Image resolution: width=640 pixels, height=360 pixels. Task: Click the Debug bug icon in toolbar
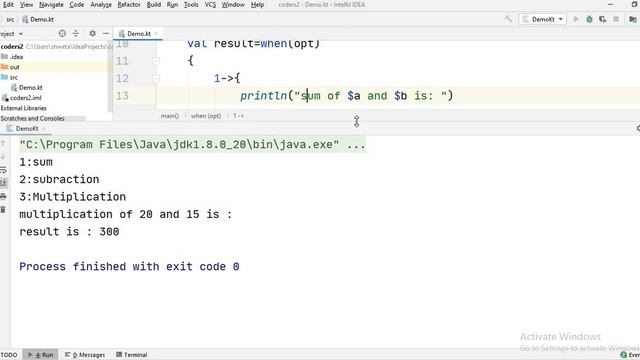[589, 19]
